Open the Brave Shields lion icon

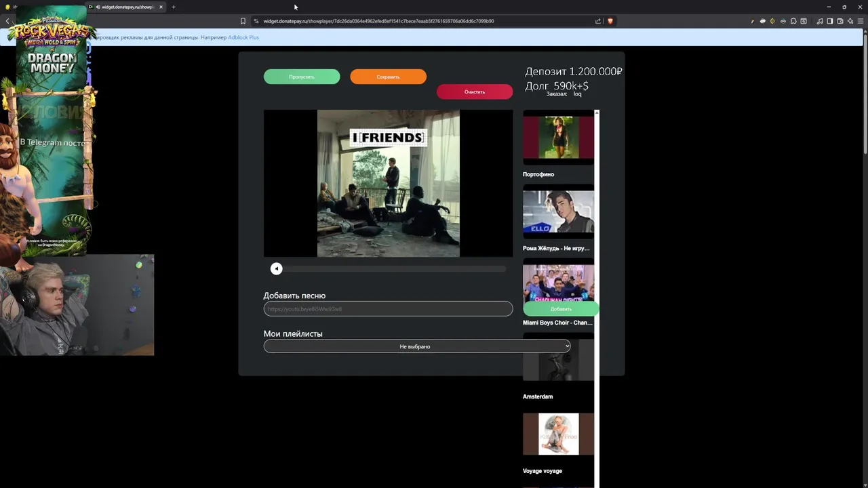(610, 21)
